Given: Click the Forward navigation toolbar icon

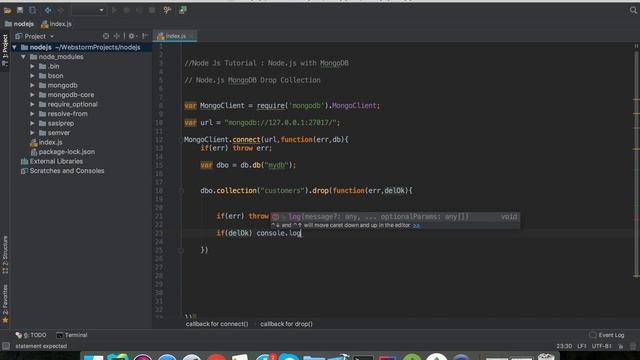Looking at the screenshot, I should (60, 10).
